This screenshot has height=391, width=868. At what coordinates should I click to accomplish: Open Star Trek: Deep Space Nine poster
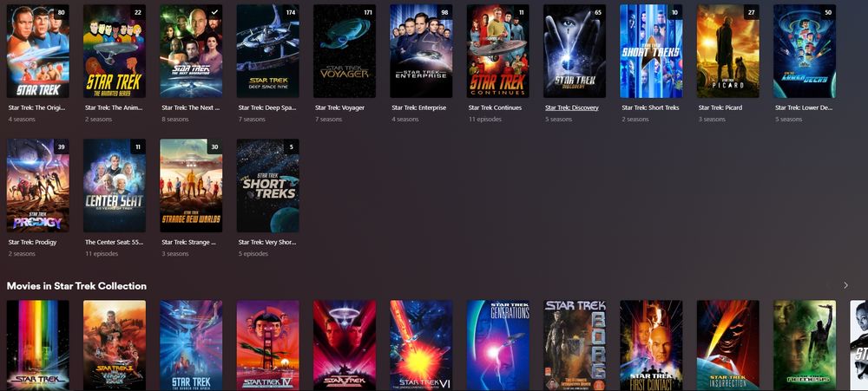coord(268,51)
